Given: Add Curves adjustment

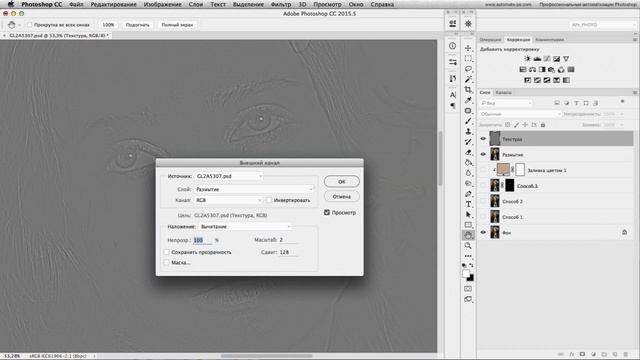Looking at the screenshot, I should pyautogui.click(x=547, y=59).
